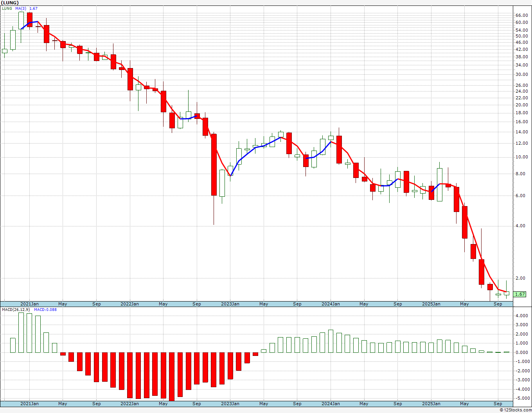
Task: Click 2021Jan on the MACD panel time axis
Action: tap(29, 404)
